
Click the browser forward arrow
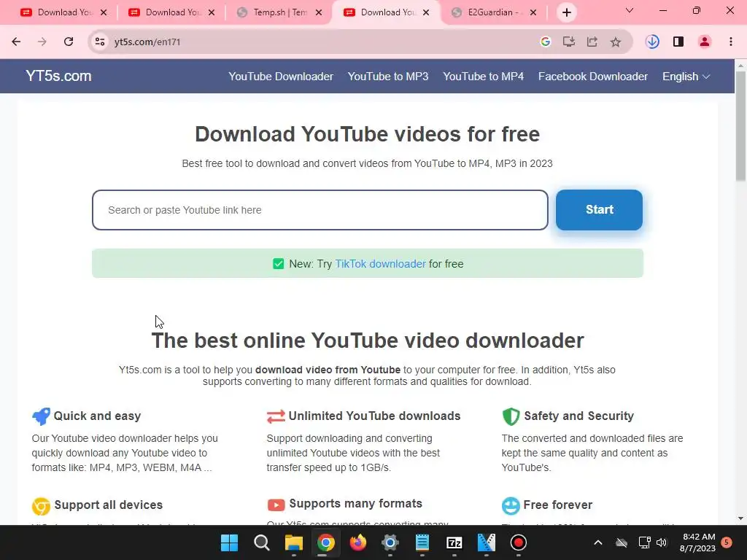point(42,42)
